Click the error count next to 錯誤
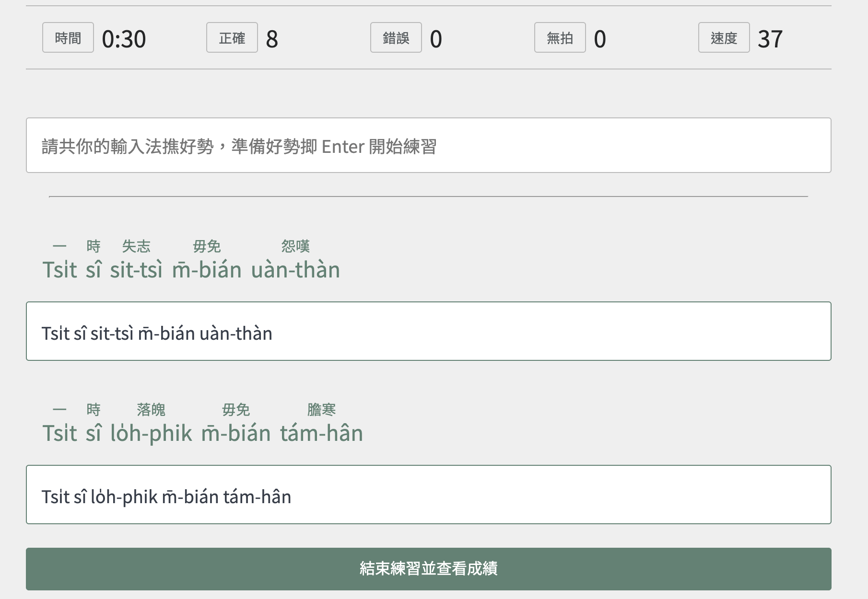 436,39
